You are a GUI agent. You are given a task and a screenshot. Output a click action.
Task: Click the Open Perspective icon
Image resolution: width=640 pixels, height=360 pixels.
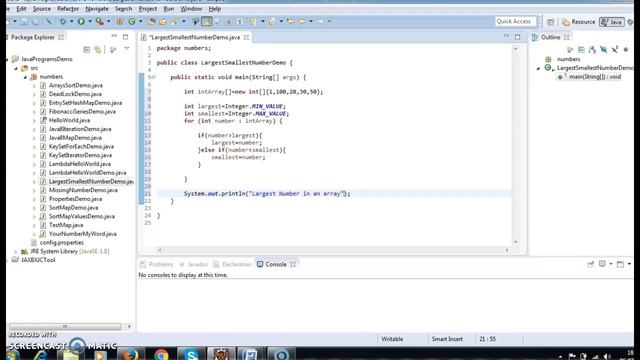click(x=551, y=22)
